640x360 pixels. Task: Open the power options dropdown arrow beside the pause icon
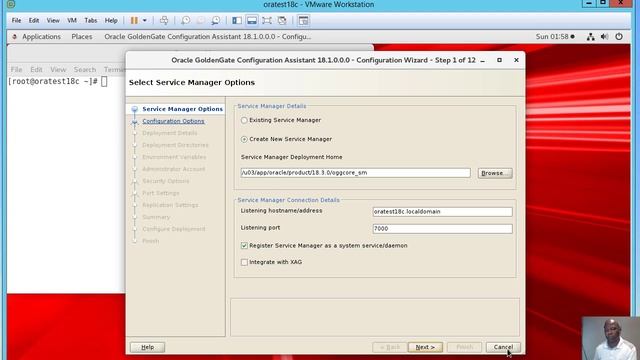tap(144, 20)
